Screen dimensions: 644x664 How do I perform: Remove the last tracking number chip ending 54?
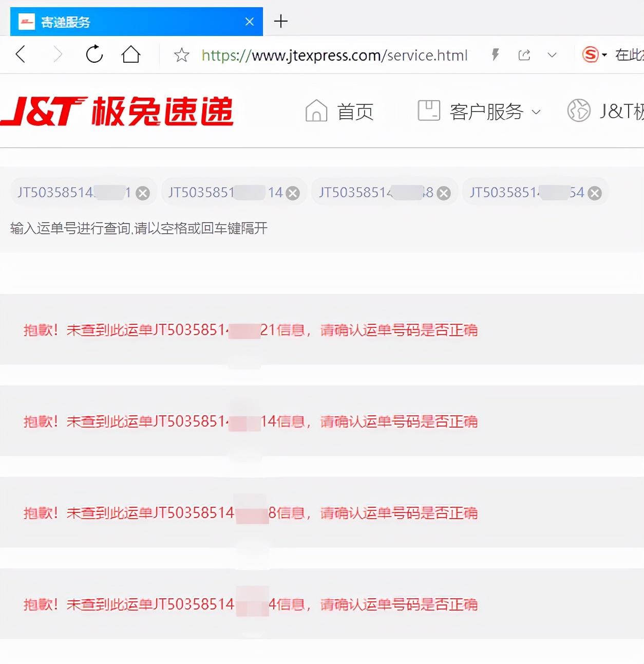click(x=594, y=193)
